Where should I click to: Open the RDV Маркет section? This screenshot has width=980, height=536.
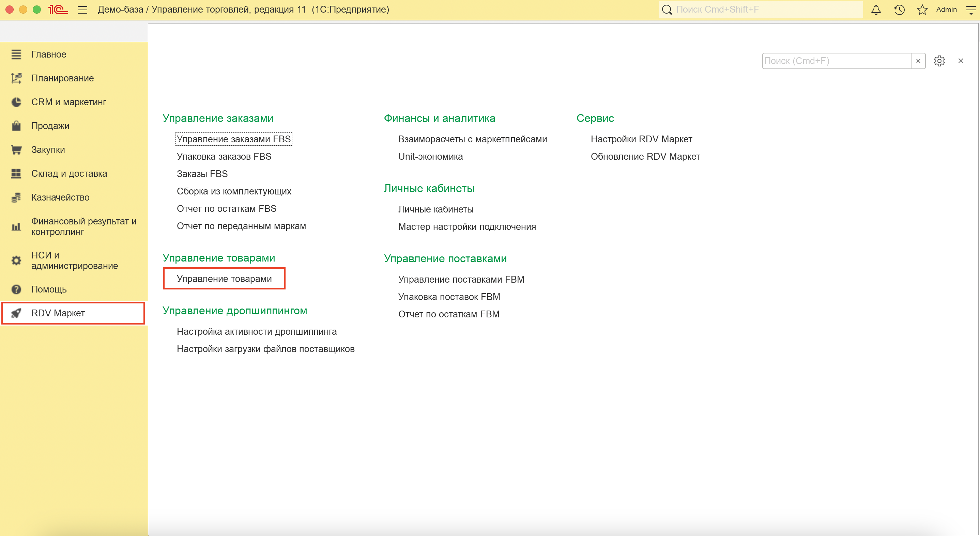58,313
